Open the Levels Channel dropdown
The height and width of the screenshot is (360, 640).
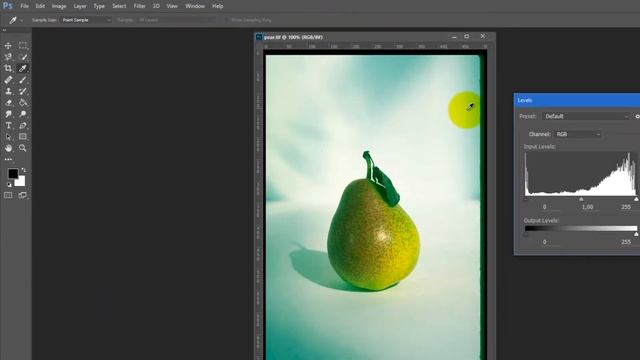pos(578,134)
